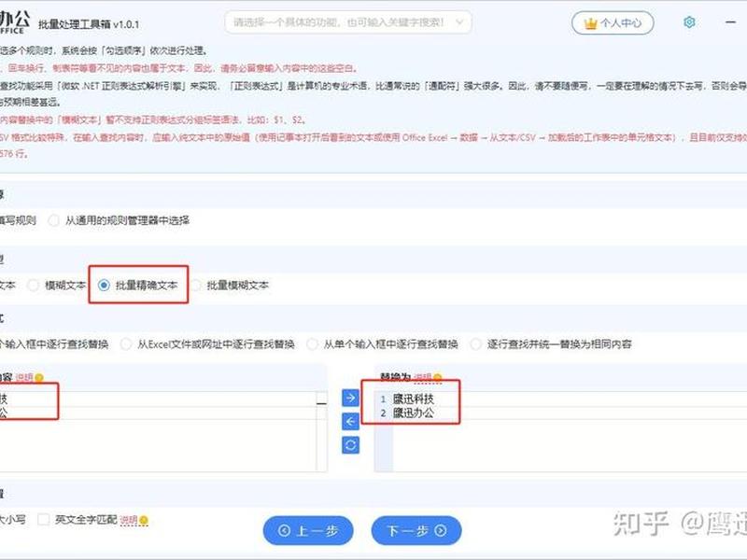747x560 pixels.
Task: Open the 说明 help icon above find-content box
Action: coord(39,378)
